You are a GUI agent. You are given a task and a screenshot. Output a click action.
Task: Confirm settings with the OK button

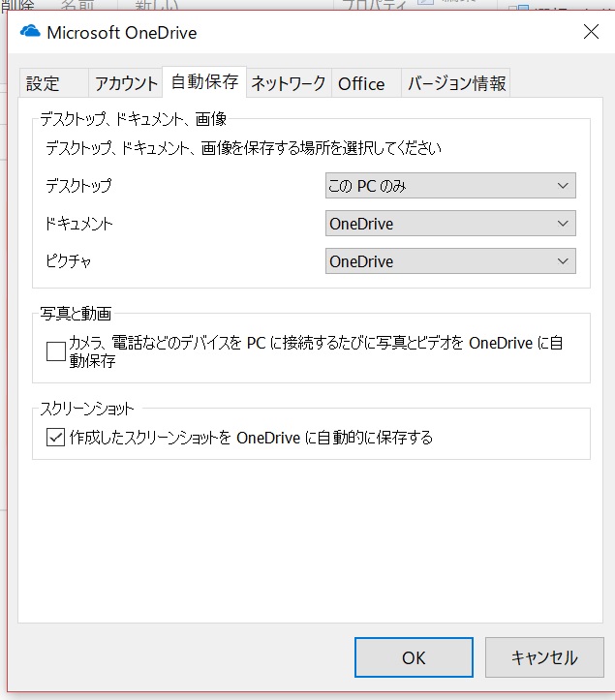coord(414,657)
